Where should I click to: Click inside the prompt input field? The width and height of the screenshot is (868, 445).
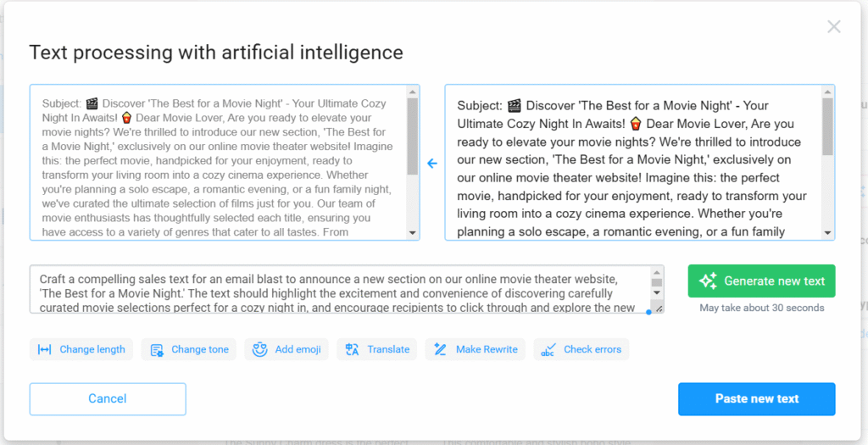(340, 290)
